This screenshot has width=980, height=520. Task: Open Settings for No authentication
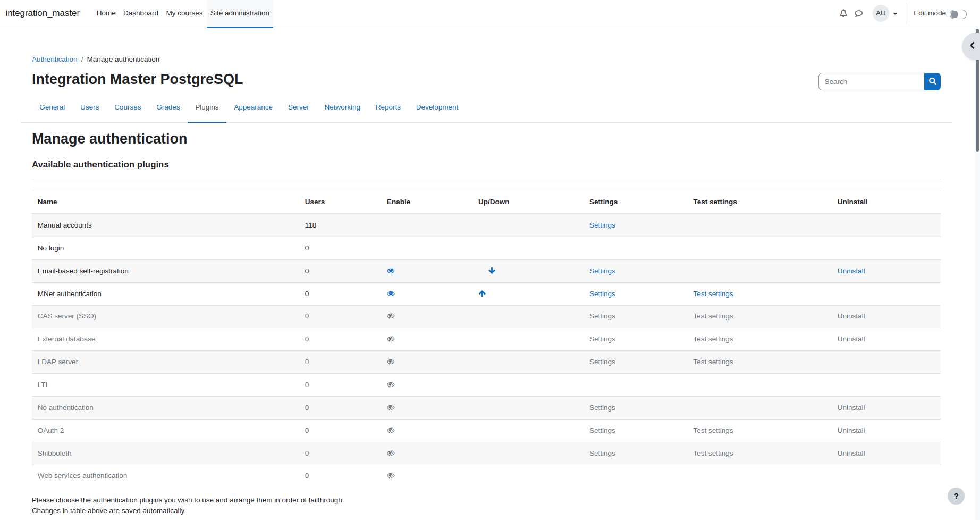point(602,408)
